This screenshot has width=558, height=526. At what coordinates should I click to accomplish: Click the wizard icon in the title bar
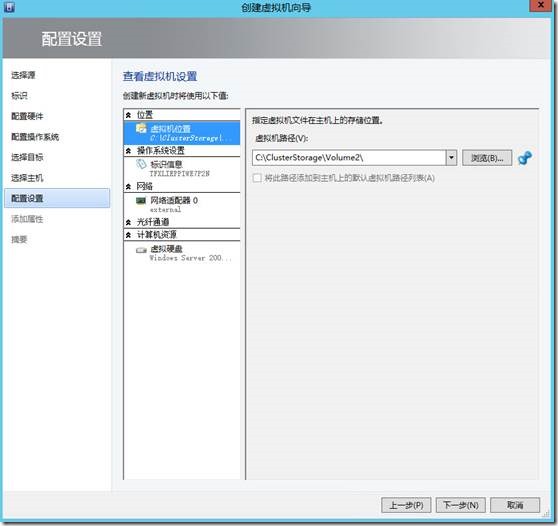9,6
